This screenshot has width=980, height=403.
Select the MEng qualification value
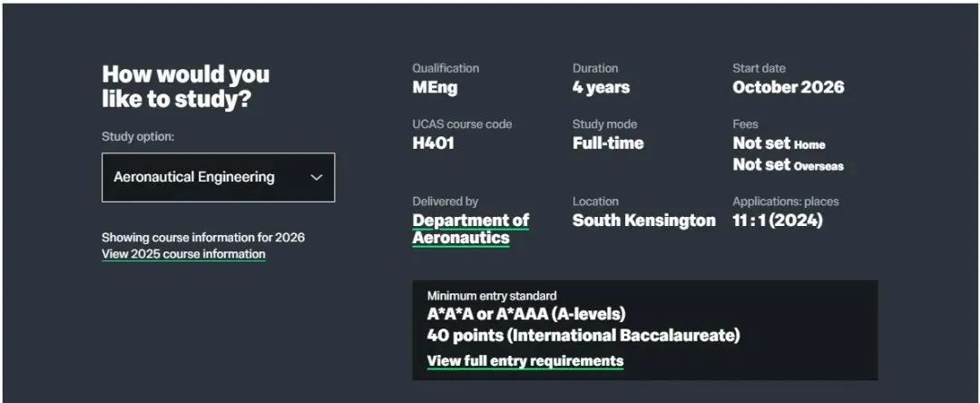(435, 87)
